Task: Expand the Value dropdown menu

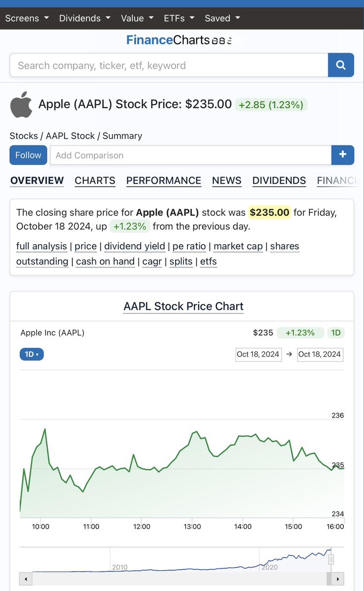Action: coord(137,18)
